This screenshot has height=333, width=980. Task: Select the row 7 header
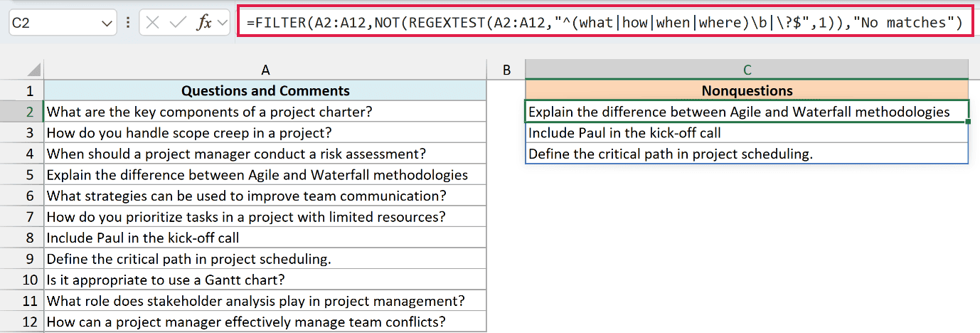[22, 216]
